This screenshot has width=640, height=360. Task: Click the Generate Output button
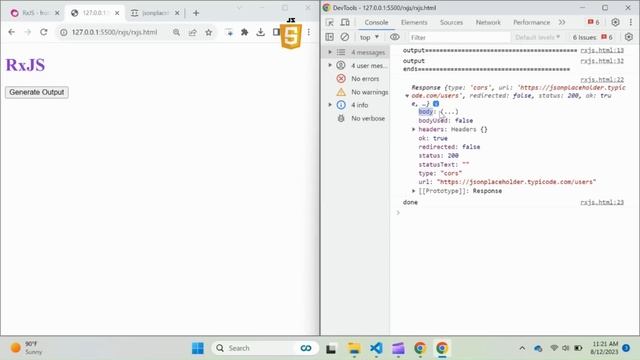[x=37, y=92]
